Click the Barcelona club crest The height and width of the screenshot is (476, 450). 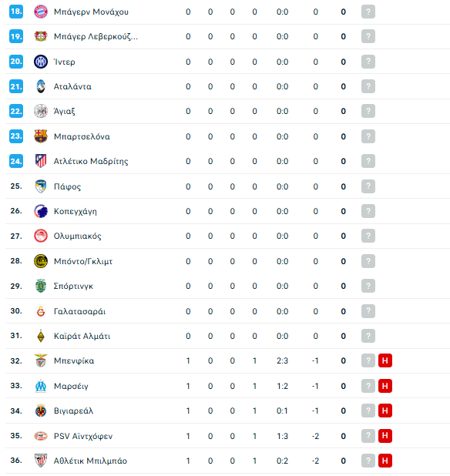click(41, 136)
